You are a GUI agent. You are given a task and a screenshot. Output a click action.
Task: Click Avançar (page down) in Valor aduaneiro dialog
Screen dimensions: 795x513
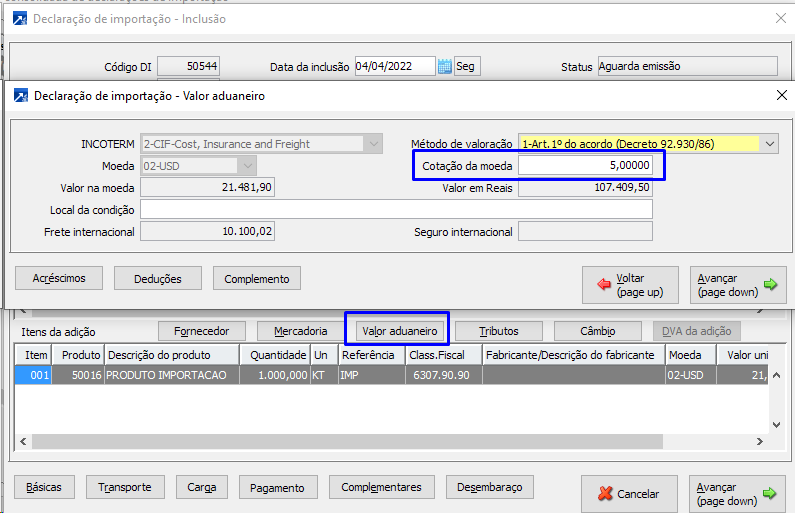(738, 285)
